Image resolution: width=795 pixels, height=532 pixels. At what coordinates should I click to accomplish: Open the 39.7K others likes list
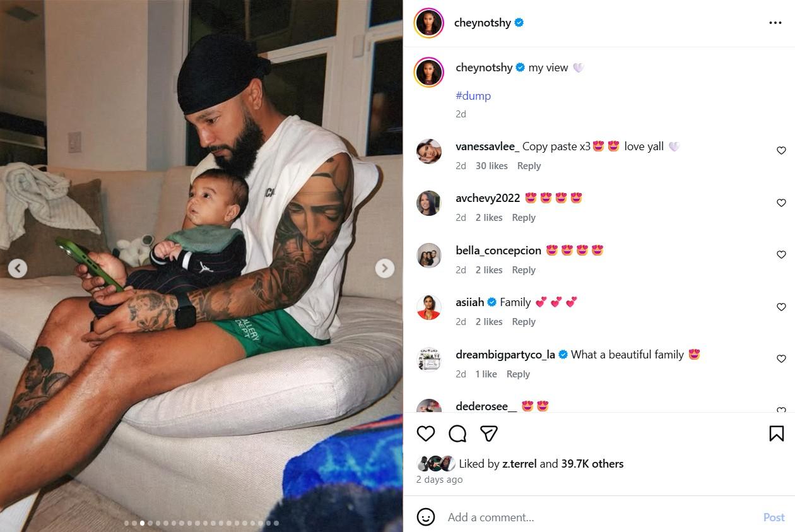[x=592, y=464]
